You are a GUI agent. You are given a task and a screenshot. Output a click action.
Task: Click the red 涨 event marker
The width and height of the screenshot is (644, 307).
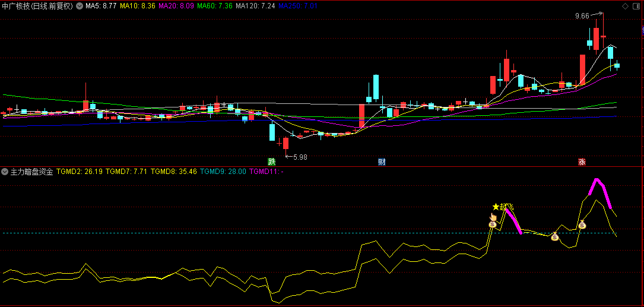point(582,162)
